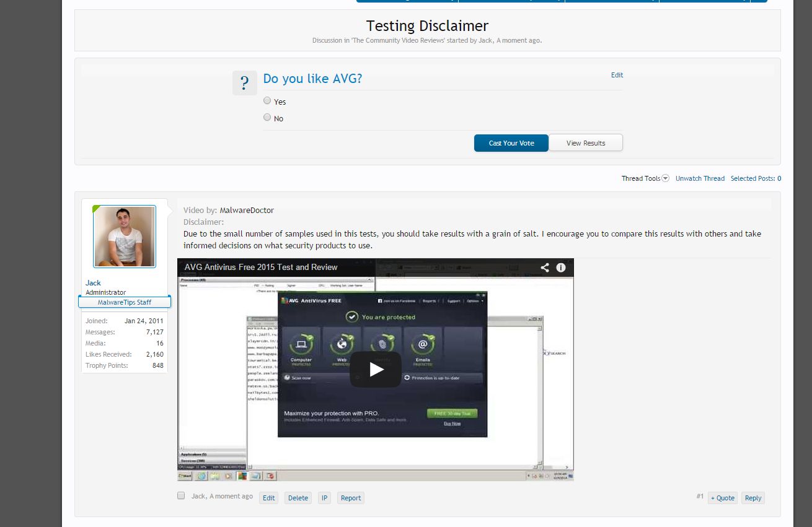
Task: Reply to Jack's post
Action: tap(753, 498)
